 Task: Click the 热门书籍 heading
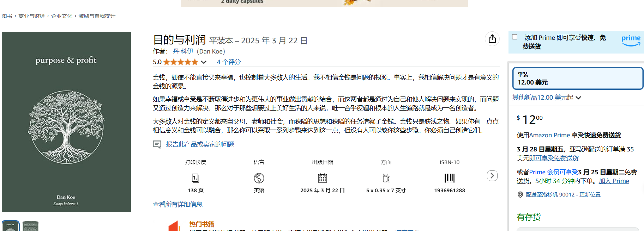click(201, 224)
